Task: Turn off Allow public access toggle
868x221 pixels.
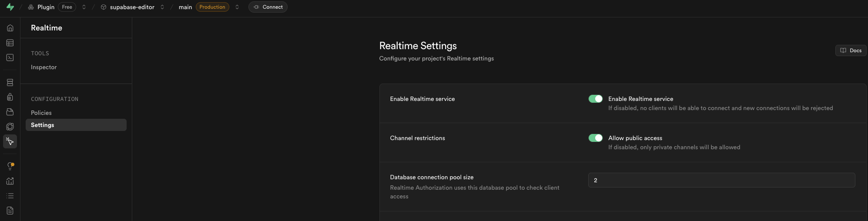Action: point(595,138)
